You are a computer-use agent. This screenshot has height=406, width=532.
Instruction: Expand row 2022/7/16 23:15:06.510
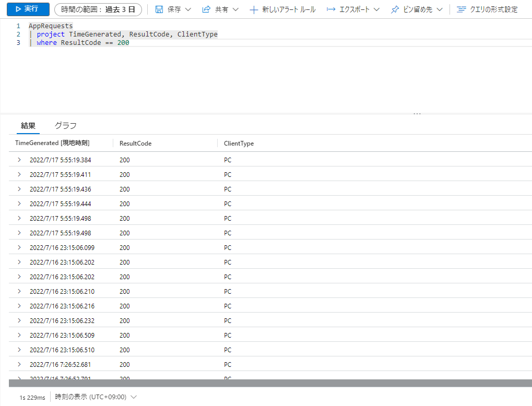[x=19, y=350]
